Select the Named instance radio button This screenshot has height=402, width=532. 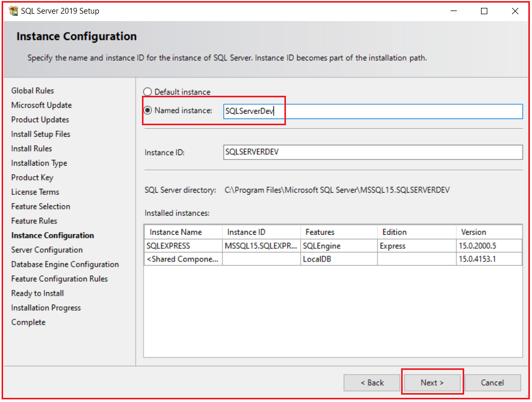click(148, 110)
